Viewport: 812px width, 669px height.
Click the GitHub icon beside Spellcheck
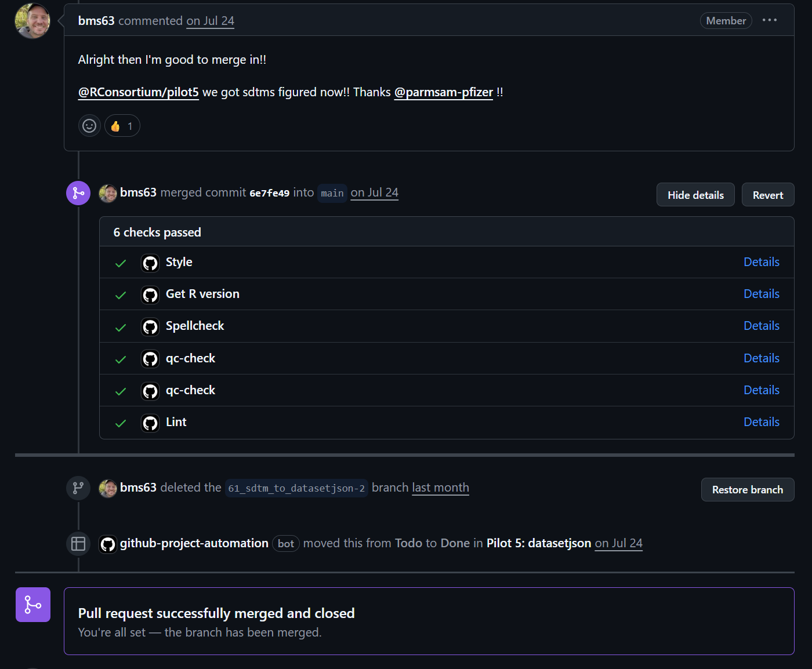click(150, 327)
